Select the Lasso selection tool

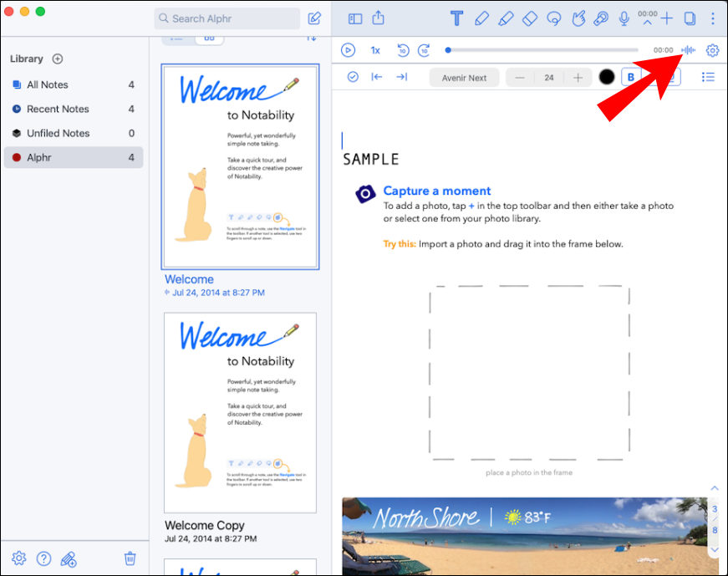point(554,18)
